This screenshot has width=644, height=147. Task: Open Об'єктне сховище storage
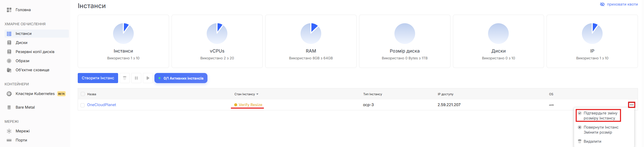pyautogui.click(x=32, y=70)
